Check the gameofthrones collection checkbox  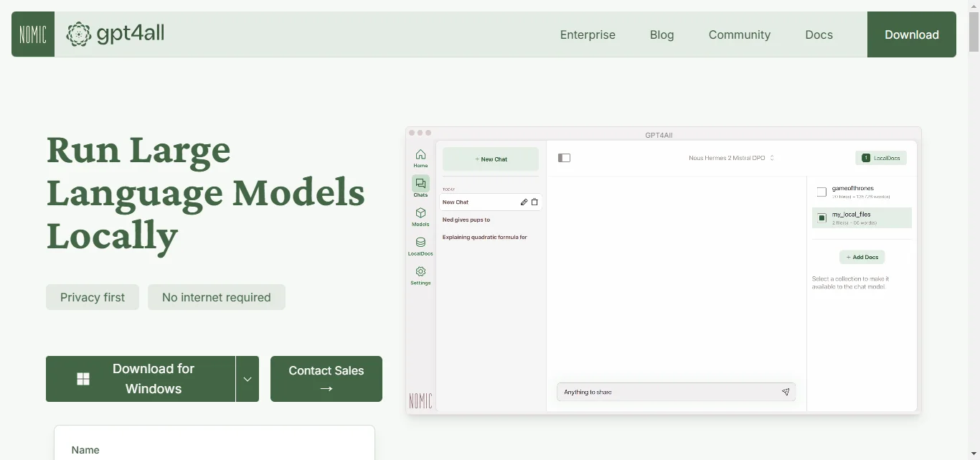pyautogui.click(x=821, y=192)
